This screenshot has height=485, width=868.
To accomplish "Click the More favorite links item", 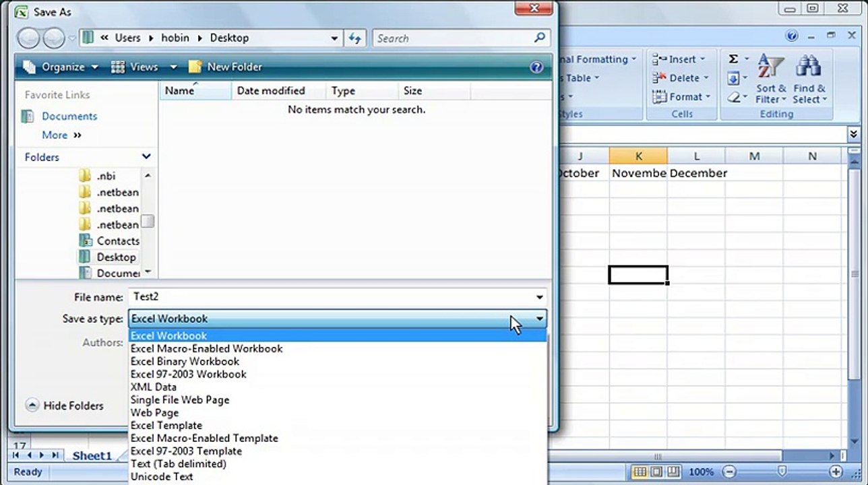I will pos(61,135).
